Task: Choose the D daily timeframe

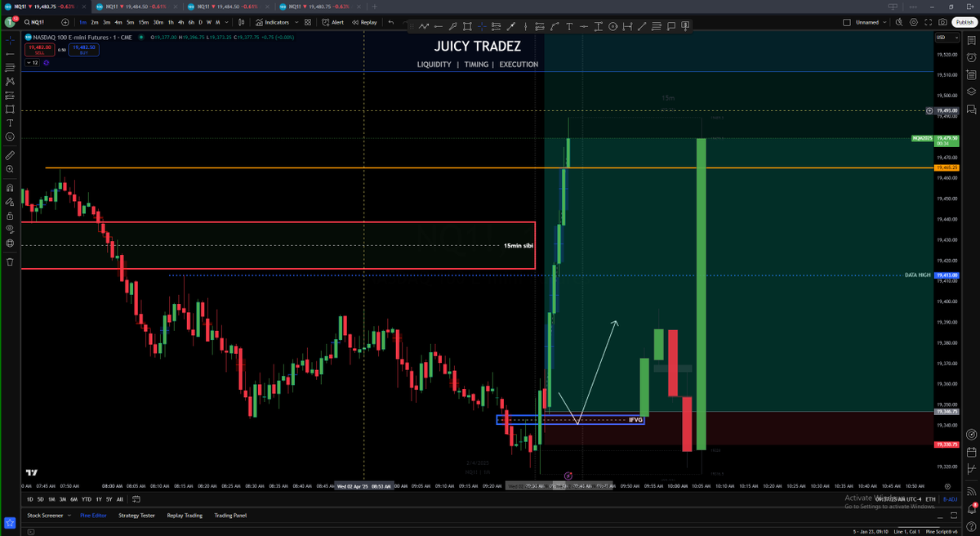Action: pyautogui.click(x=200, y=22)
